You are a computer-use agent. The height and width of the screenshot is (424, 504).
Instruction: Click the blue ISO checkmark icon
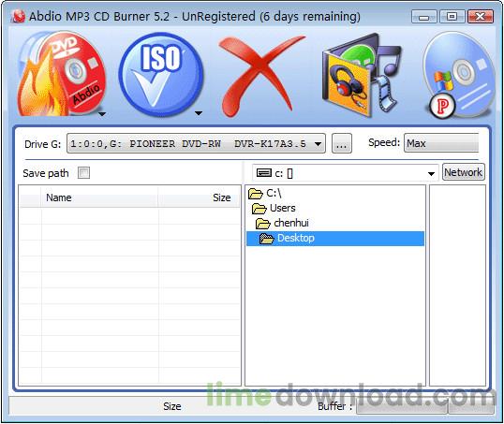click(161, 75)
